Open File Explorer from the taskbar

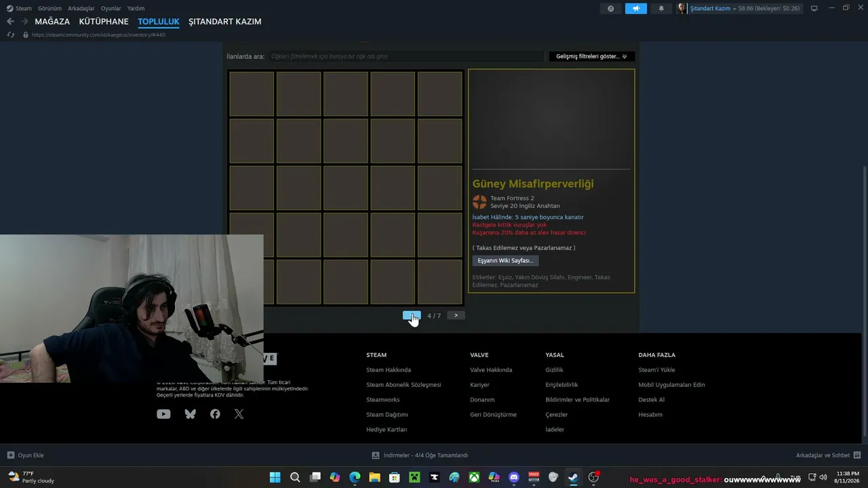[x=374, y=477]
